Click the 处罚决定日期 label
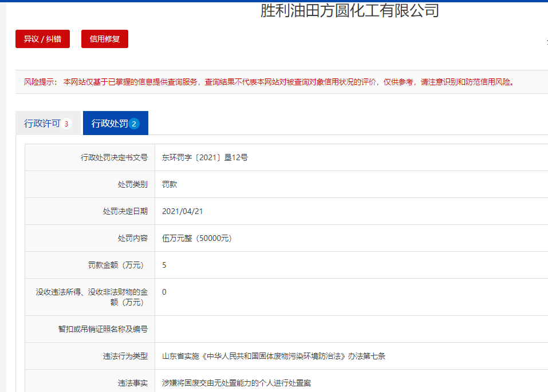548x392 pixels. (125, 211)
